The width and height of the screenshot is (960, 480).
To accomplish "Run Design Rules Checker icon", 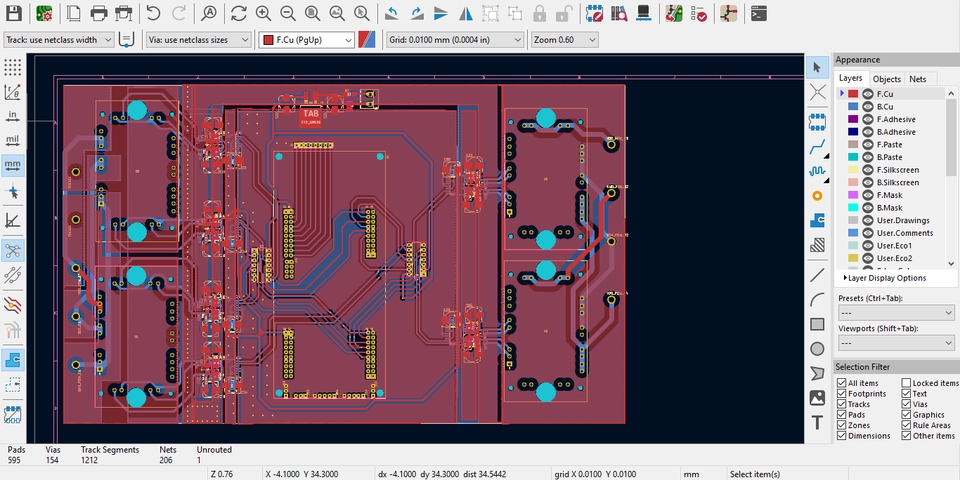I will click(698, 13).
